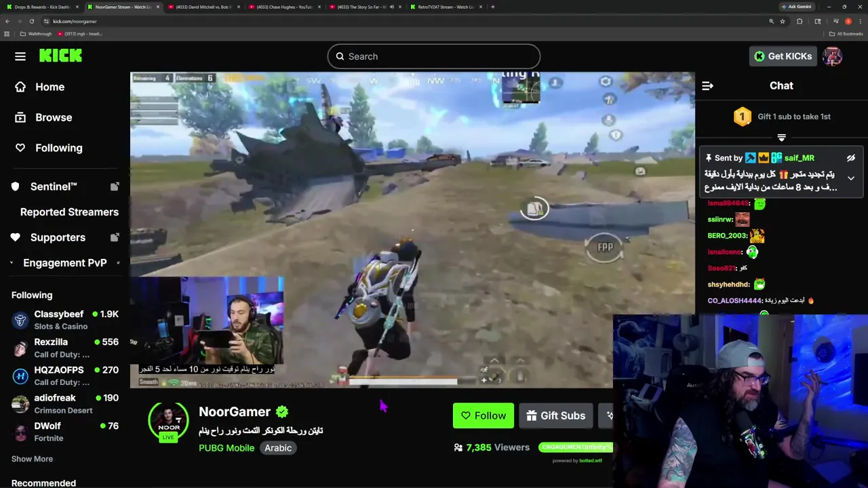Image resolution: width=868 pixels, height=488 pixels.
Task: Go to Home in the sidebar
Action: pyautogui.click(x=40, y=87)
